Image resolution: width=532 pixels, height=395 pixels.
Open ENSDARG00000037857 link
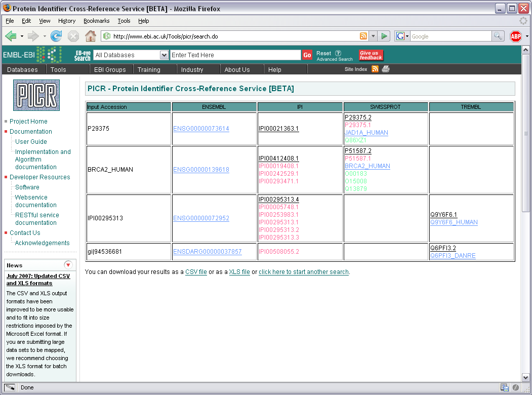(208, 252)
